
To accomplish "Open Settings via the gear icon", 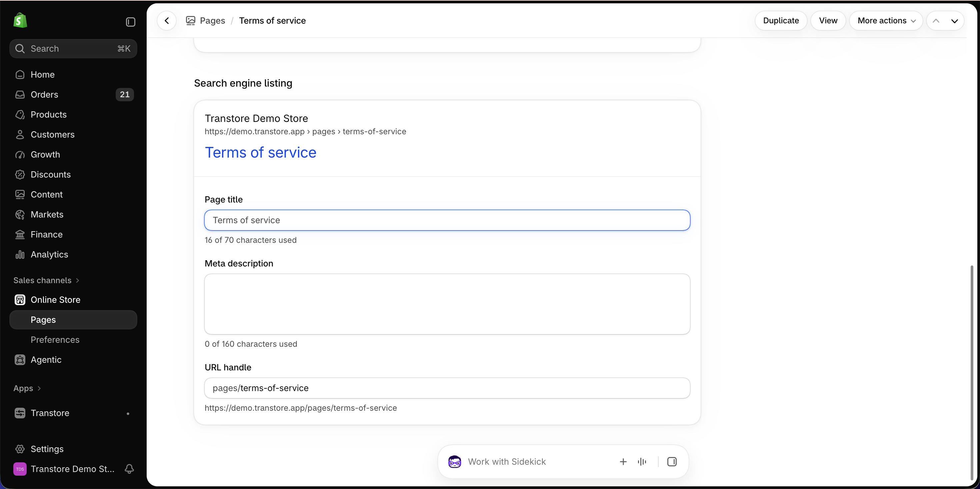I will [x=20, y=449].
